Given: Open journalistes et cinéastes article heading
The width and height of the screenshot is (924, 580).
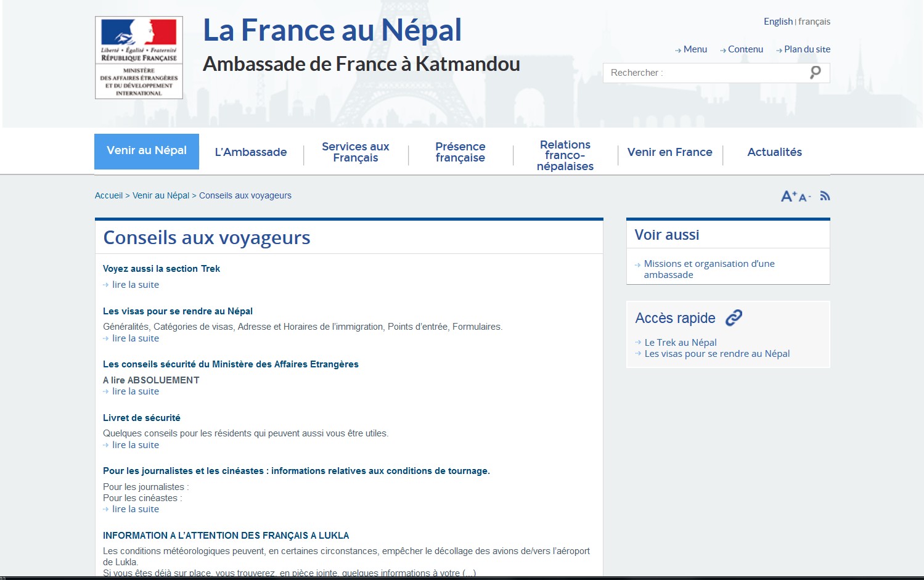Looking at the screenshot, I should click(x=296, y=471).
